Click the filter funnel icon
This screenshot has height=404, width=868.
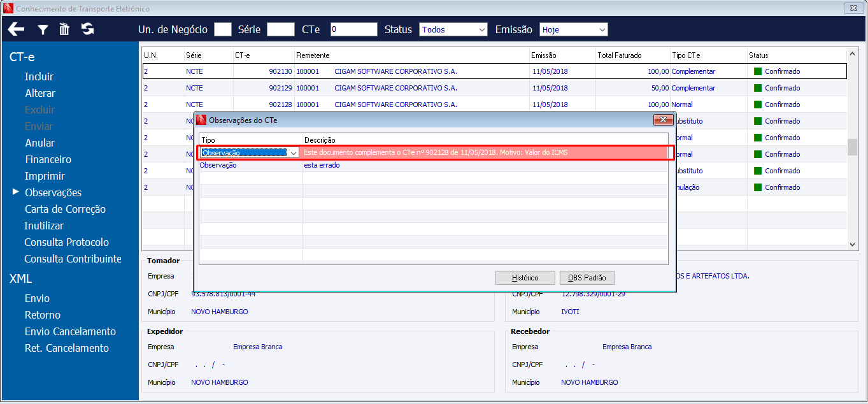pyautogui.click(x=42, y=29)
